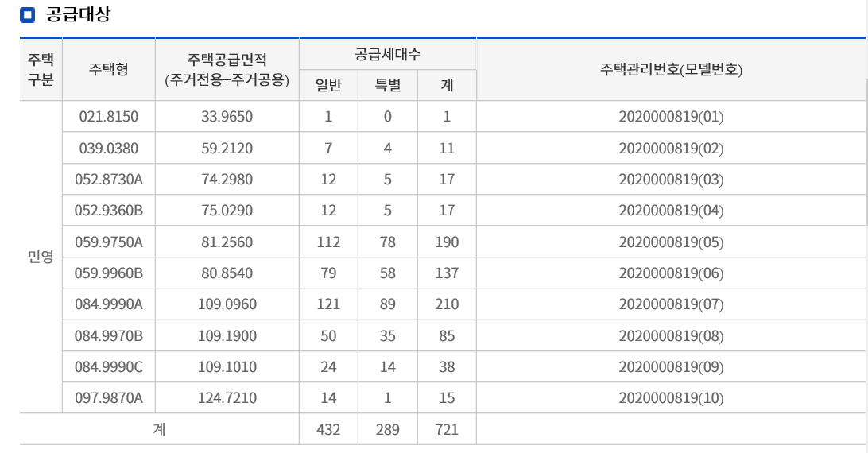This screenshot has width=868, height=453.
Task: Click model number 2020000819(10)
Action: 671,397
